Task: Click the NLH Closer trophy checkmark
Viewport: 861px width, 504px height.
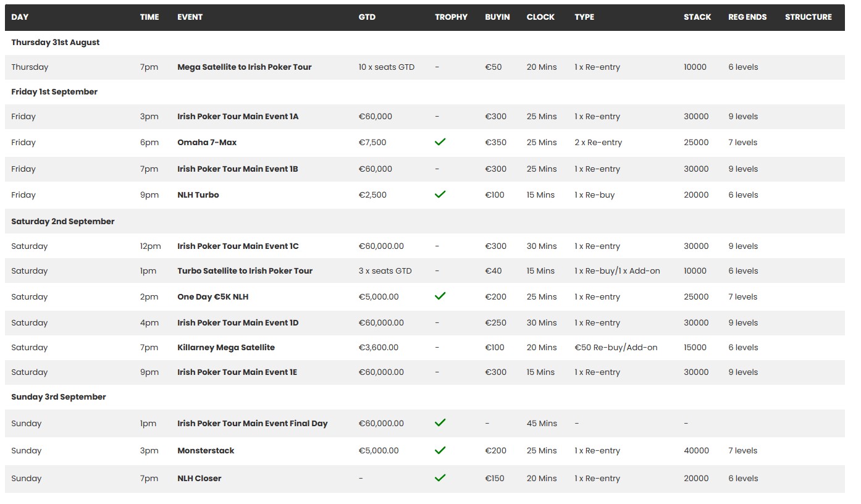Action: point(440,478)
